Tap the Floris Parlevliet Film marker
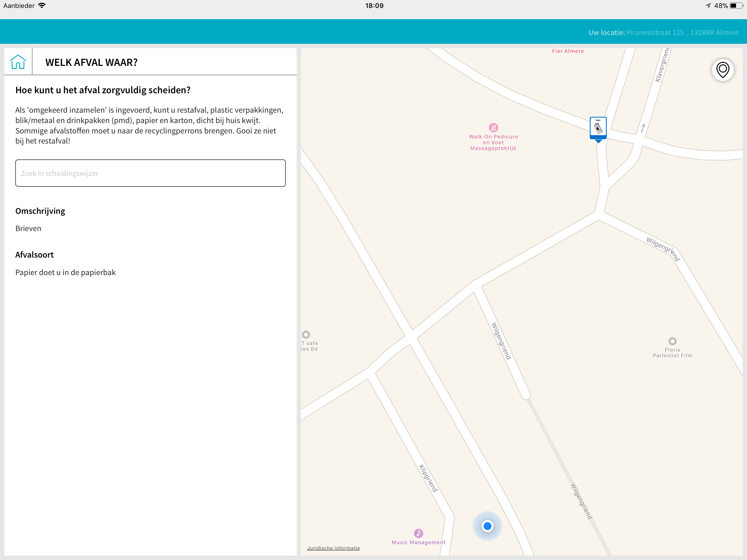747x560 pixels. pyautogui.click(x=672, y=341)
